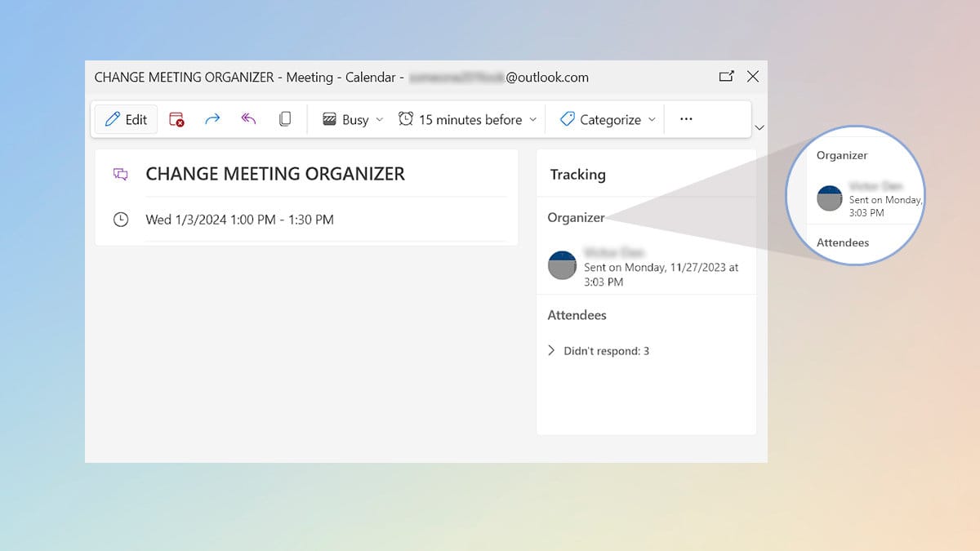Click the Wed 1/3/2024 meeting time
980x551 pixels.
239,220
